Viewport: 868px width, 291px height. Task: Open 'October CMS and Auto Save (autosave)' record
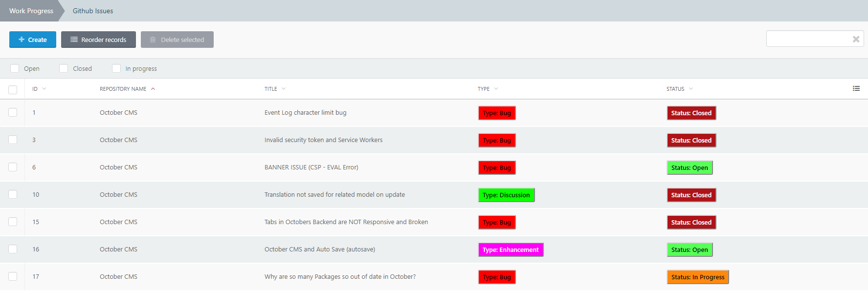pos(320,249)
